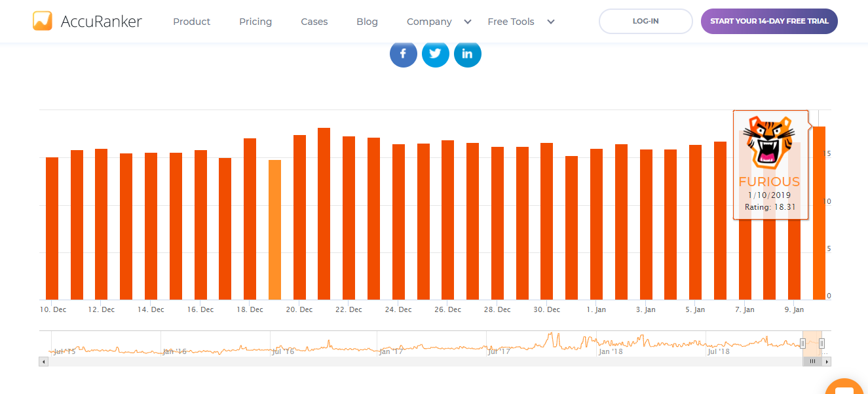Click the left handle of the date range selector
This screenshot has height=394, width=868.
pyautogui.click(x=803, y=343)
